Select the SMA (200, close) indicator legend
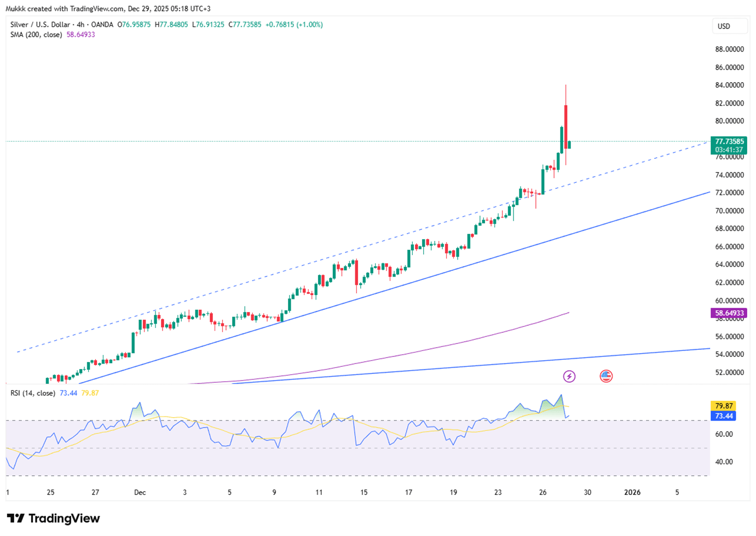This screenshot has height=536, width=756. [36, 34]
